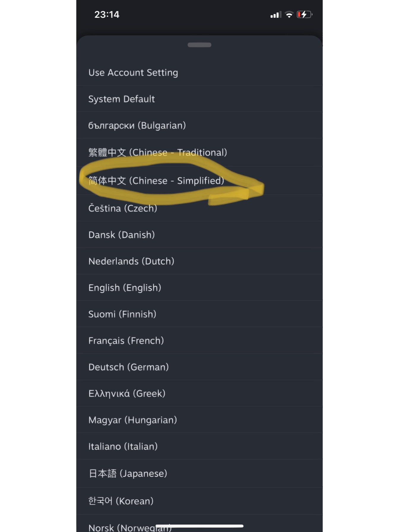Pick Chinese - Traditional language
The image size is (399, 532).
click(x=199, y=152)
